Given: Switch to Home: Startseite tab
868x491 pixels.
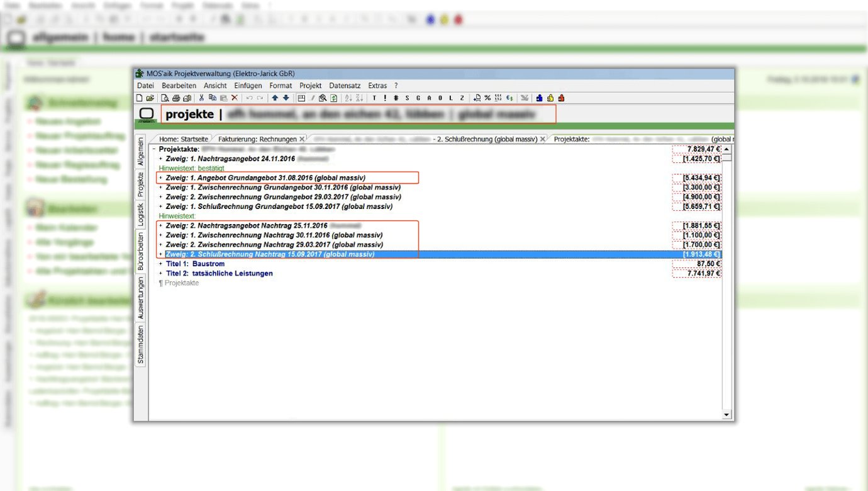Looking at the screenshot, I should pyautogui.click(x=182, y=139).
